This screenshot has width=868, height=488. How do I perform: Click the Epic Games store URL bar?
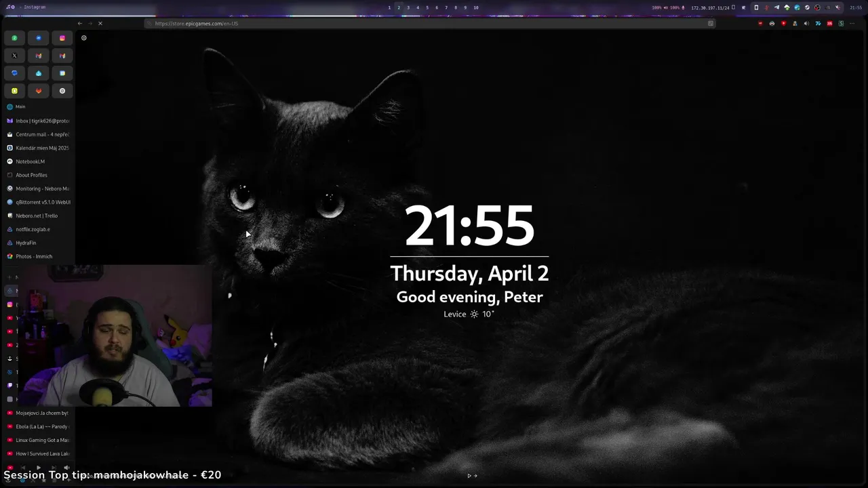(430, 24)
